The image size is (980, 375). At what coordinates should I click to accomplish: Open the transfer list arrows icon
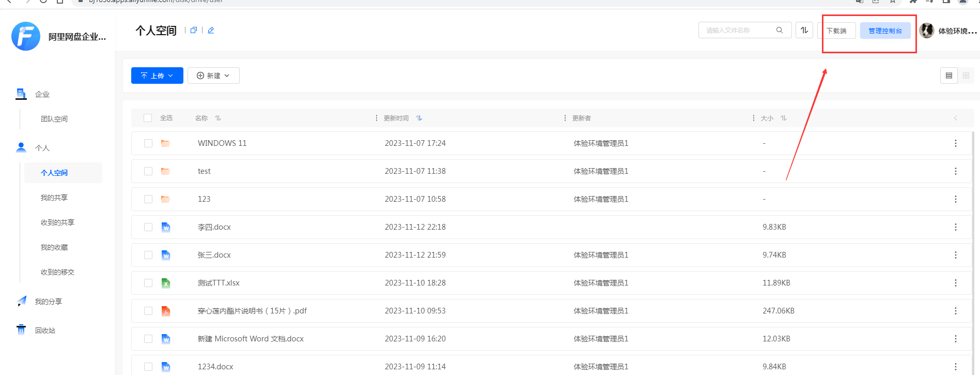click(x=804, y=30)
